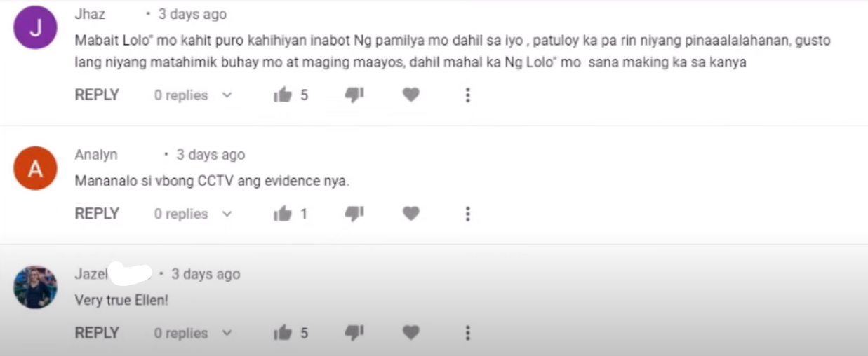Open more options on Jazel's comment

coord(467,333)
